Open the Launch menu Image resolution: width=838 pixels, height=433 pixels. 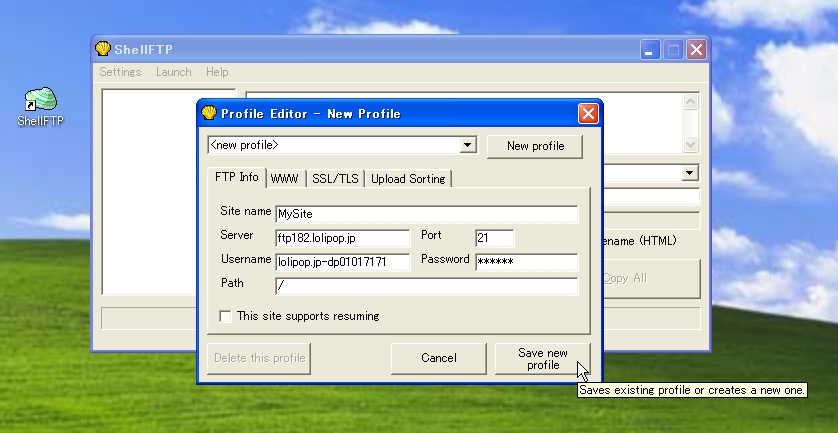(x=174, y=72)
